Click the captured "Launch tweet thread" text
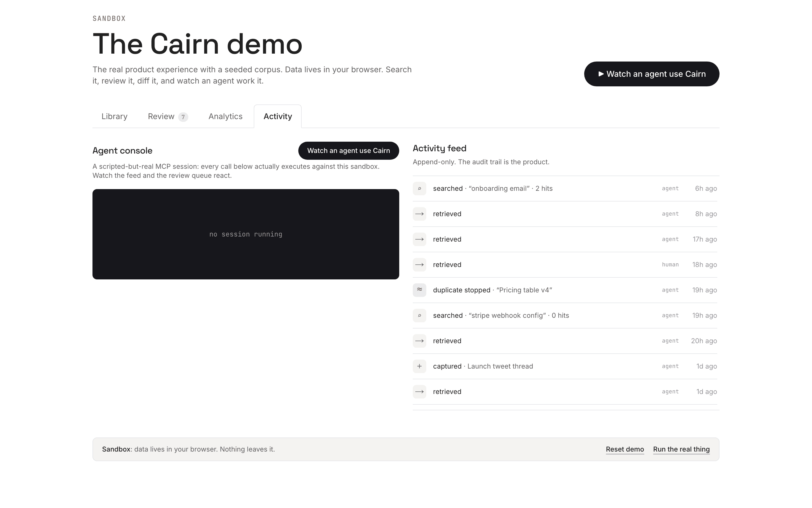This screenshot has height=508, width=812. [483, 366]
